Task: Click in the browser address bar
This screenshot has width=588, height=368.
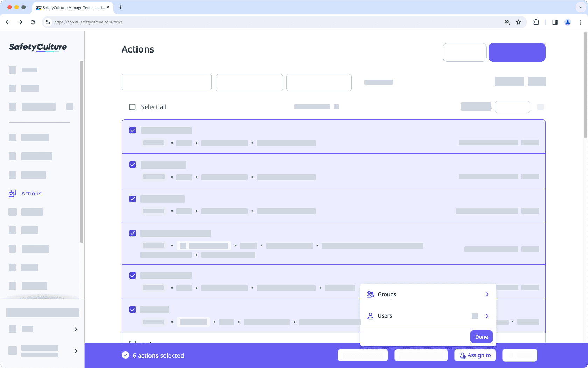Action: pos(245,22)
